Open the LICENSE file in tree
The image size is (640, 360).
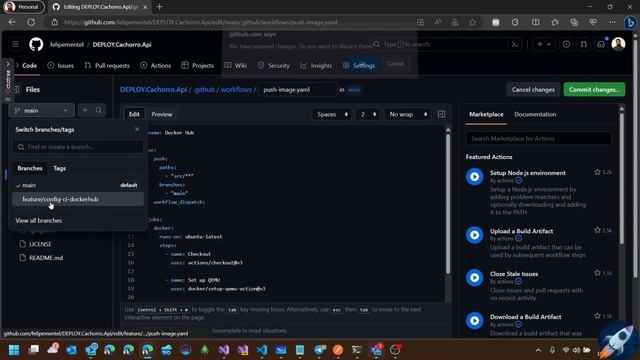[x=40, y=244]
